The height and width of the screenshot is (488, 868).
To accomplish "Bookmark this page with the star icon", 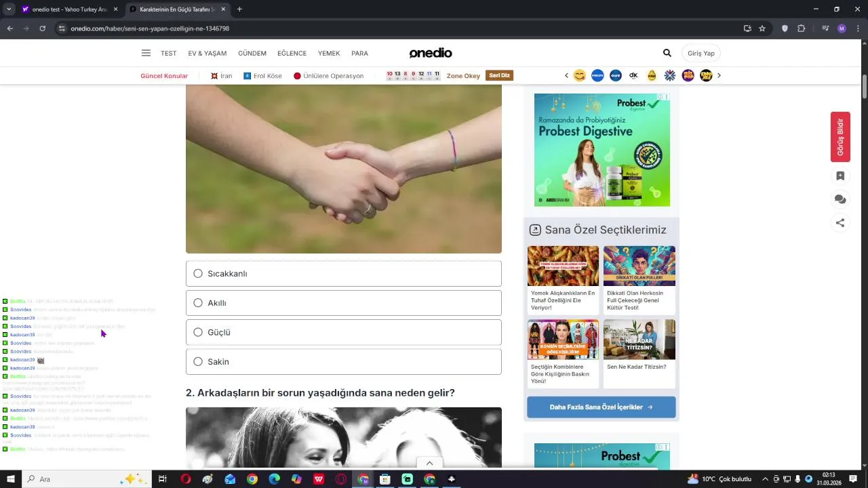I will click(x=762, y=28).
